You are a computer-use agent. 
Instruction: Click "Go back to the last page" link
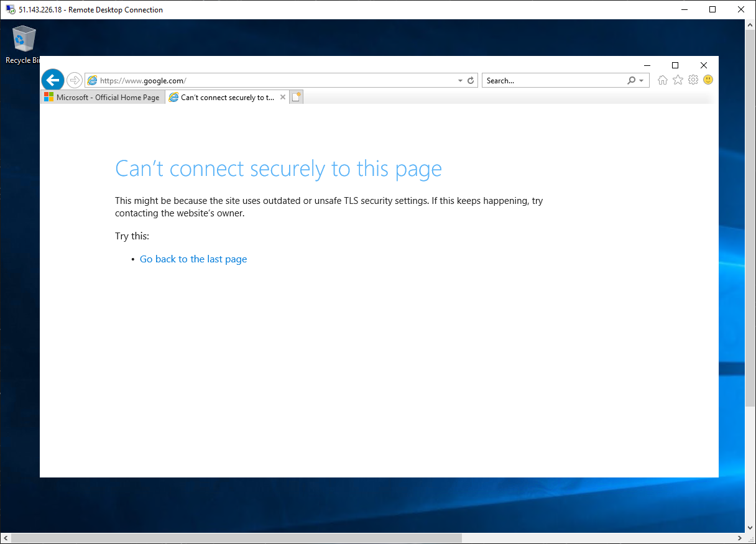(193, 259)
